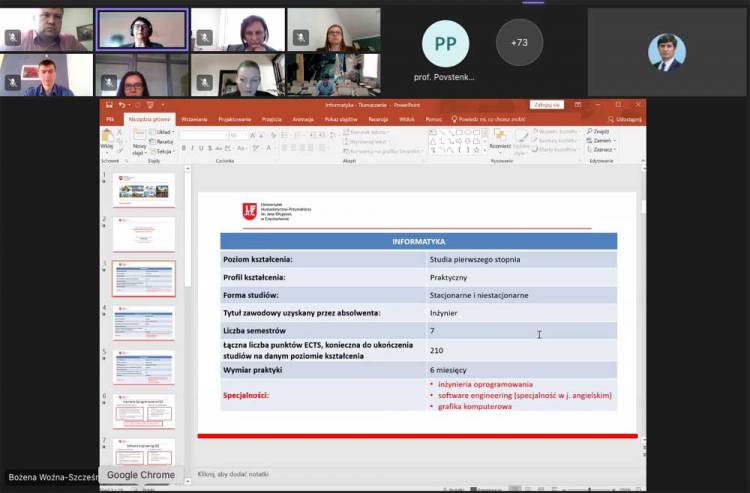
Task: Select the third slide thumbnail
Action: pyautogui.click(x=143, y=278)
